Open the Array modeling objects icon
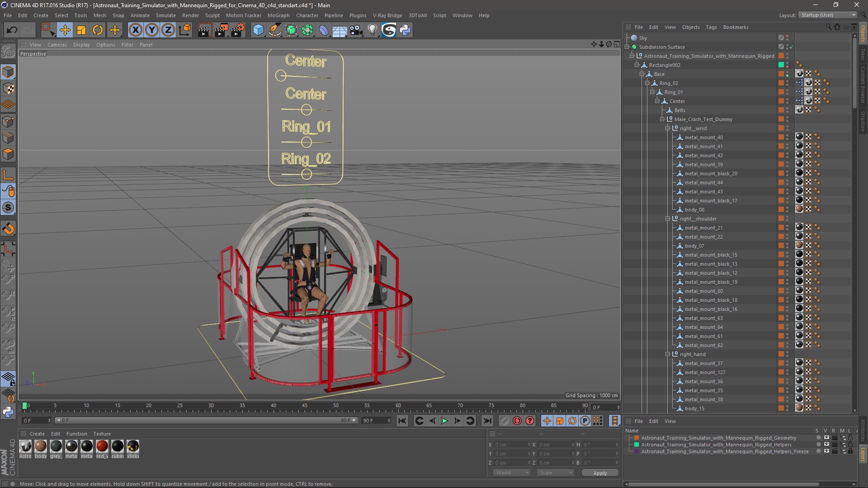This screenshot has height=488, width=868. click(x=307, y=30)
